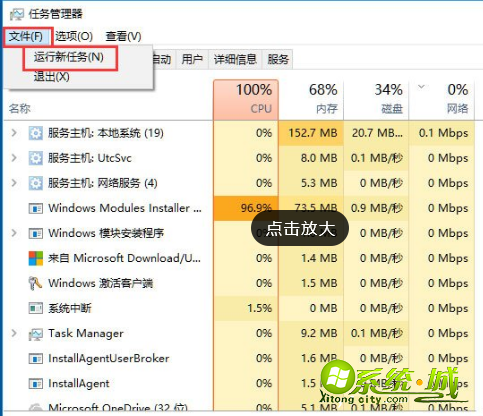483x416 pixels.
Task: Open the 文件(F) menu
Action: [x=26, y=36]
